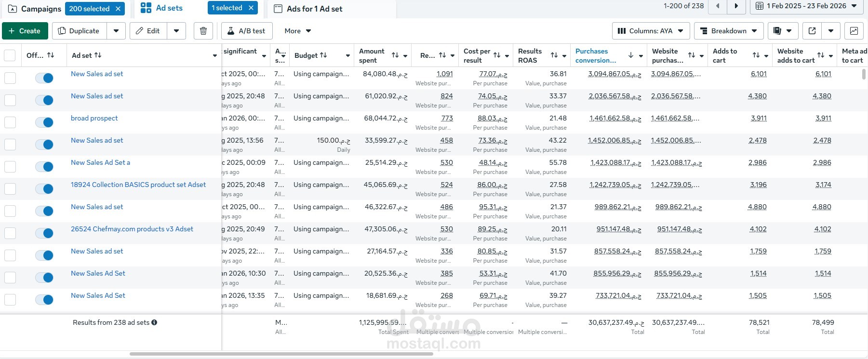This screenshot has width=868, height=359.
Task: Toggle off New Sales Ad Set a
Action: click(44, 167)
